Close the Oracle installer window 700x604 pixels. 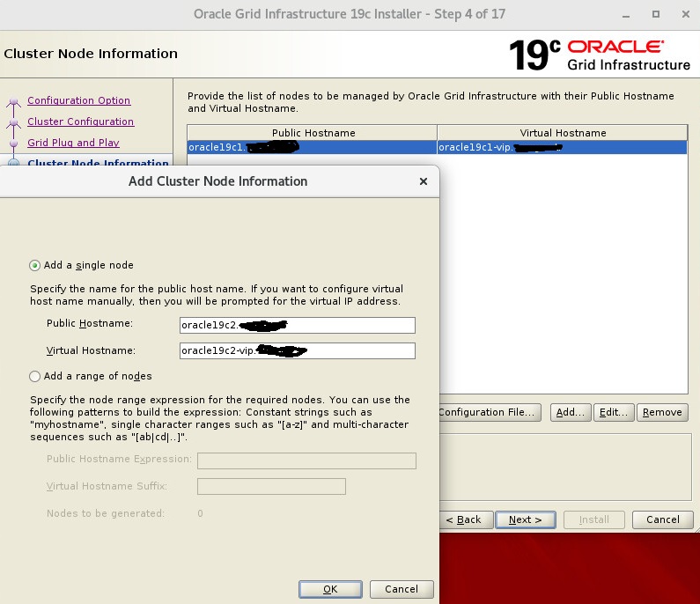tap(686, 14)
